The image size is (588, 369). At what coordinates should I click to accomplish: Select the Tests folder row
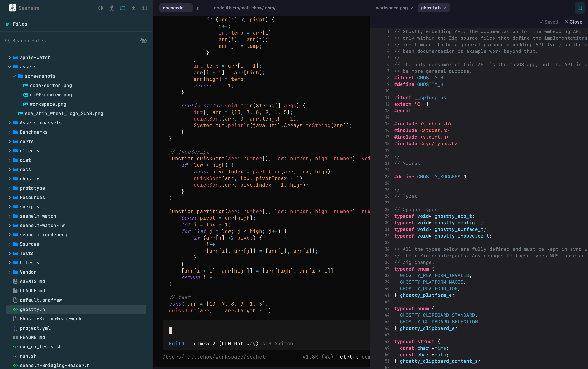pos(76,253)
